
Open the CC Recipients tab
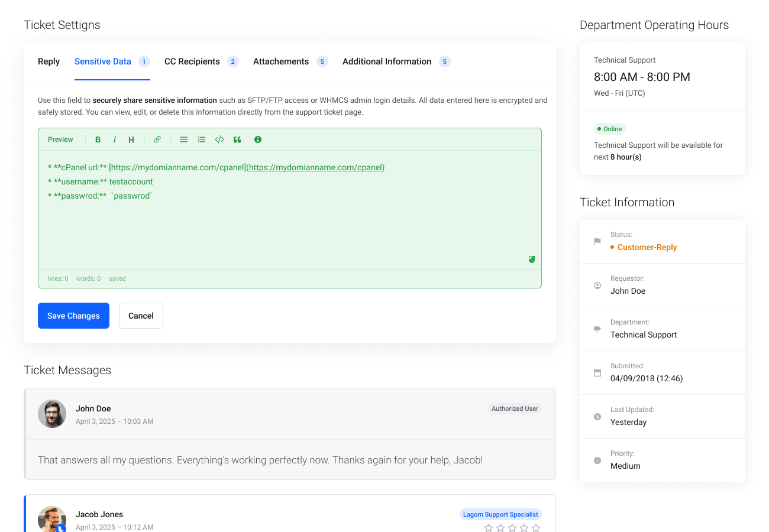(192, 61)
